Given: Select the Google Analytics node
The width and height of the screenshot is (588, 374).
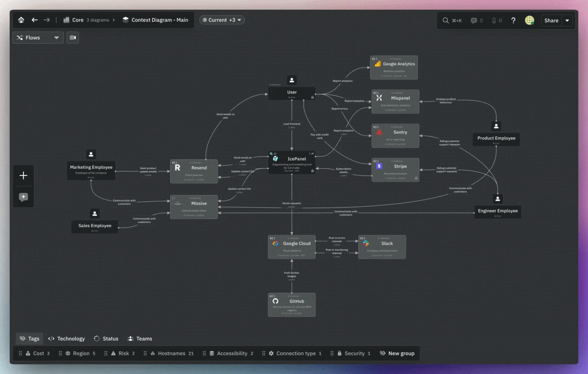Looking at the screenshot, I should (394, 68).
